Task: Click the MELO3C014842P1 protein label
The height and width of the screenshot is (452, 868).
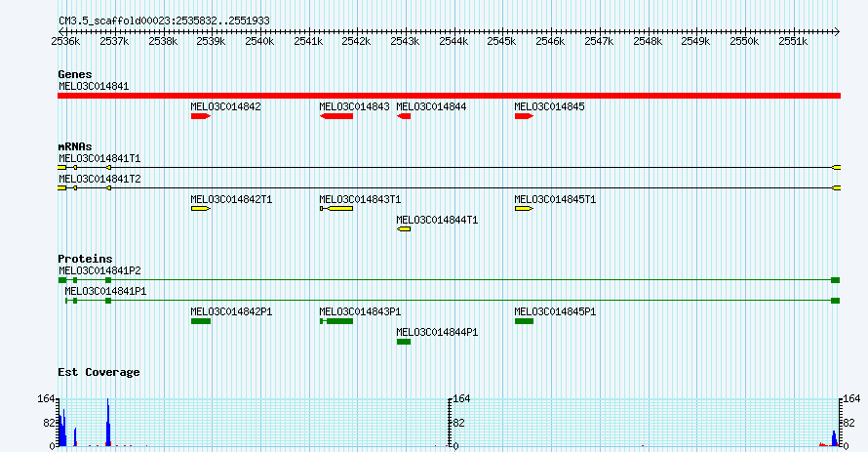Action: 231,312
